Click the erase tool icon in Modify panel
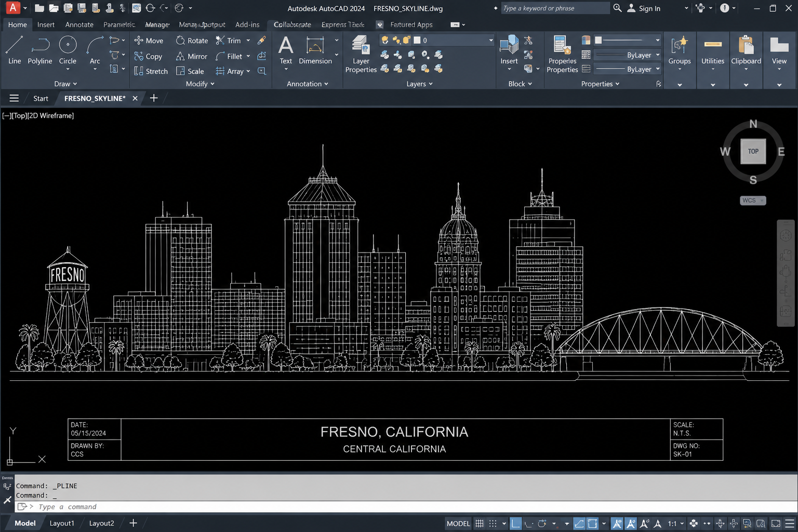Viewport: 798px width, 532px height. pos(262,41)
